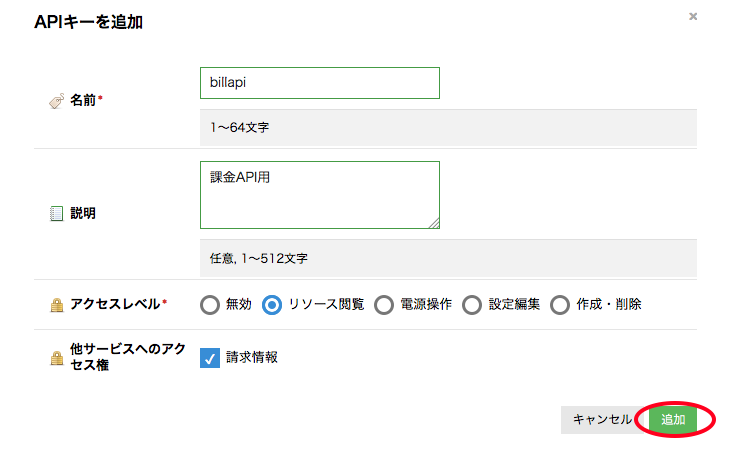Image resolution: width=741 pixels, height=450 pixels.
Task: Uncheck the 請求情報 checkbox
Action: point(210,358)
